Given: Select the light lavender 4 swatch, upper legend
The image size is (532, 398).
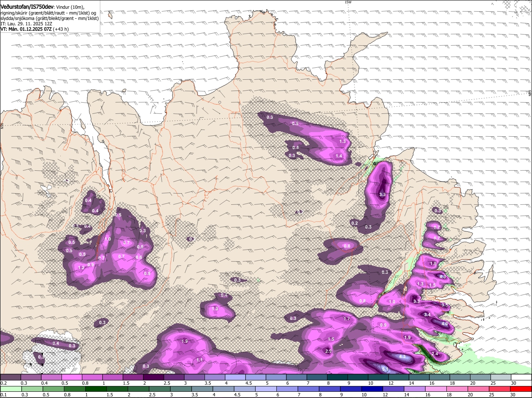Looking at the screenshot, I should [x=235, y=376].
